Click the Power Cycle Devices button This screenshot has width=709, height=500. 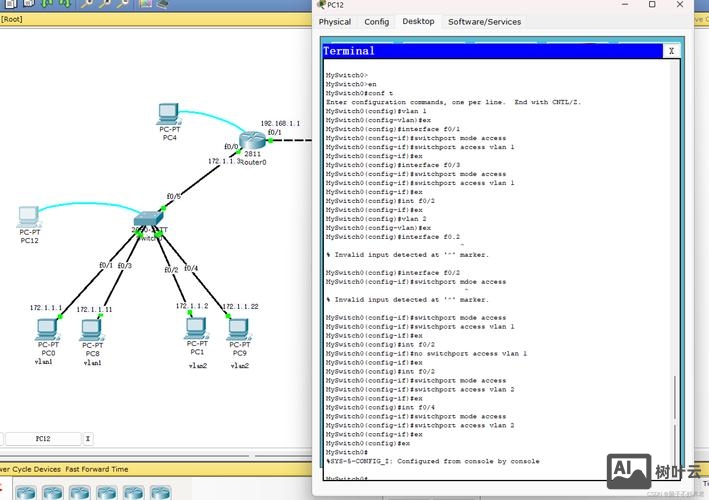point(30,468)
